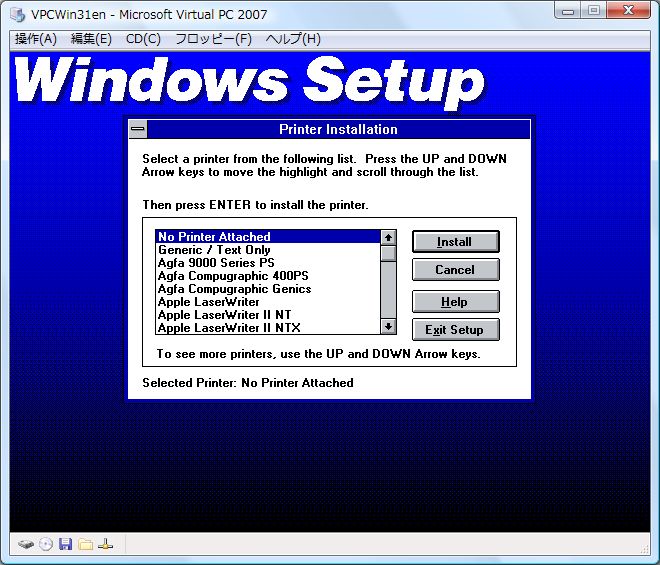660x565 pixels.
Task: Open the 編集(E) menu
Action: pos(91,39)
